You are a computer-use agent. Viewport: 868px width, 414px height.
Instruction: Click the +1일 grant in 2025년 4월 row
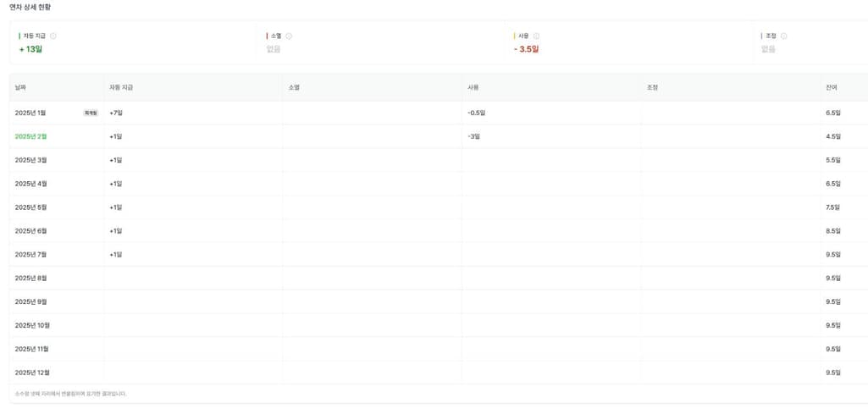coord(116,184)
